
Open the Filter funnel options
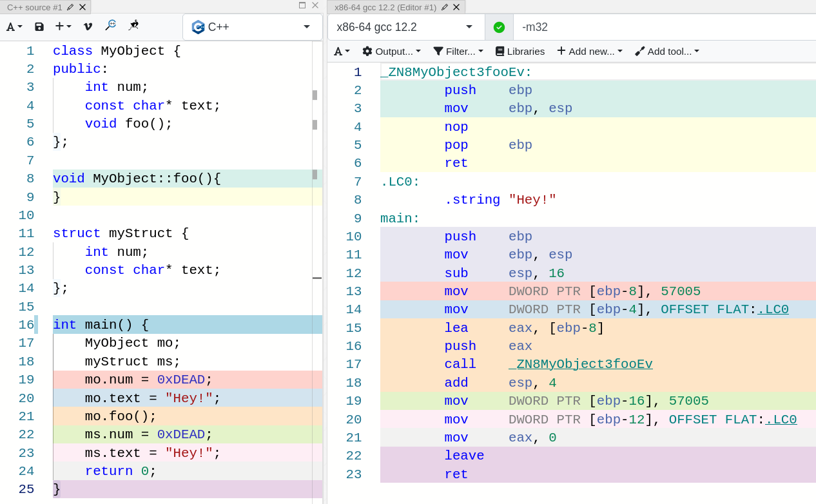coord(458,51)
